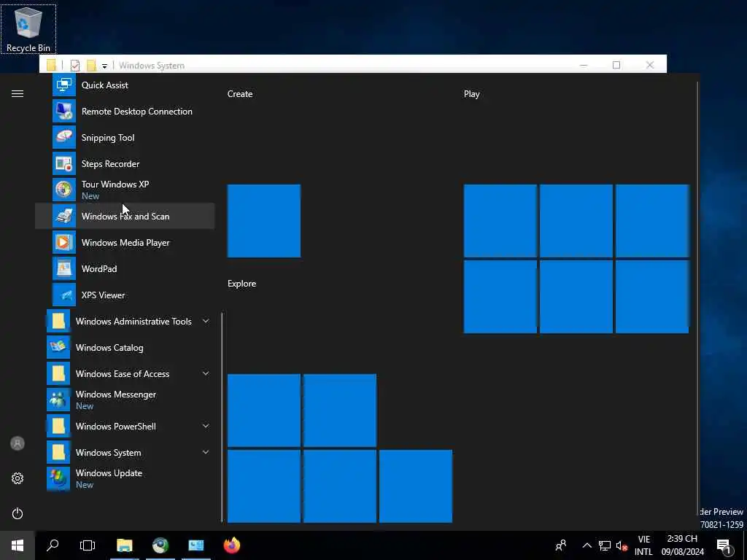Open the People icon in system tray
747x560 pixels.
pos(561,545)
